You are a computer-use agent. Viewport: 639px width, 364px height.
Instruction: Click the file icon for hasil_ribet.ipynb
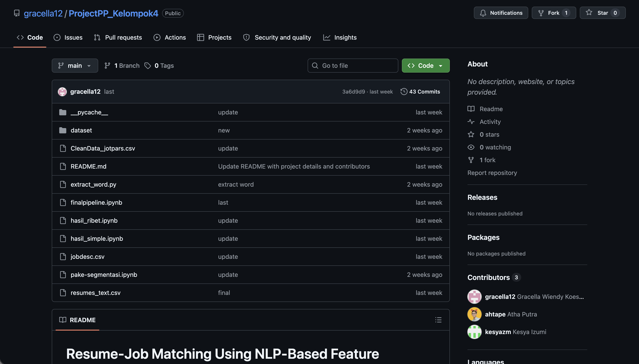click(x=63, y=221)
